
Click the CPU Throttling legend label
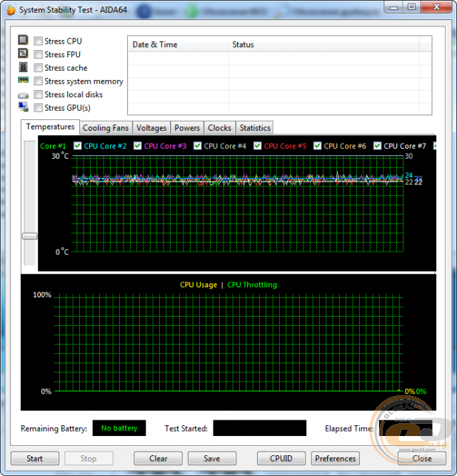click(252, 284)
